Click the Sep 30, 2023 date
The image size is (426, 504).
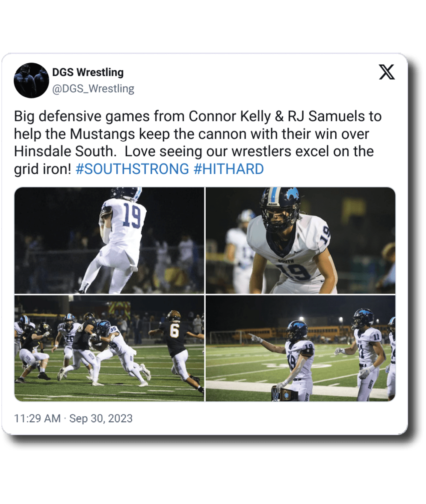101,418
